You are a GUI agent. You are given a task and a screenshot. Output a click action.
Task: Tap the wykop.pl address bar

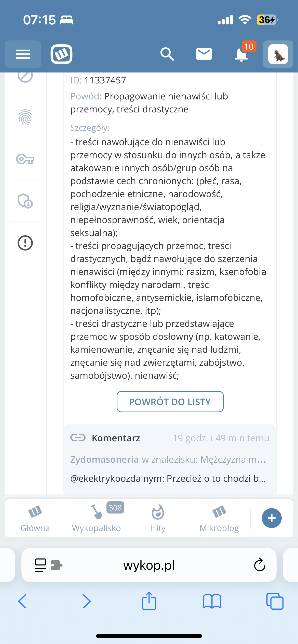pos(149,565)
